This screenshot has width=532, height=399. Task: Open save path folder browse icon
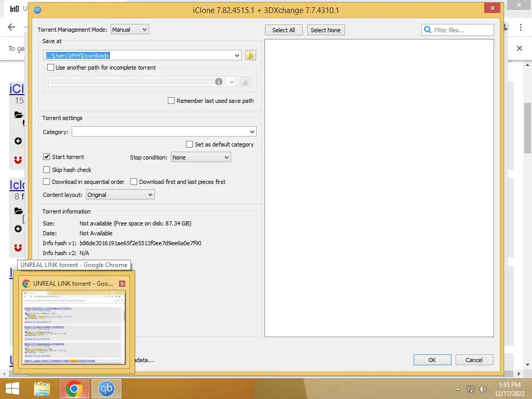point(250,55)
